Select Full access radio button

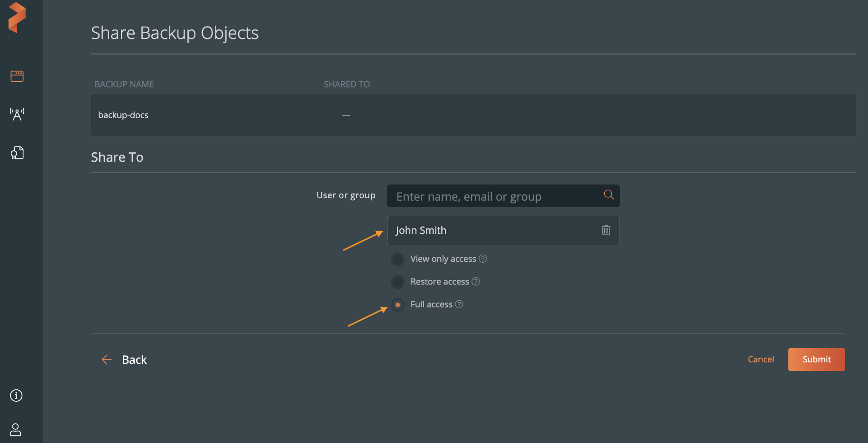(397, 305)
